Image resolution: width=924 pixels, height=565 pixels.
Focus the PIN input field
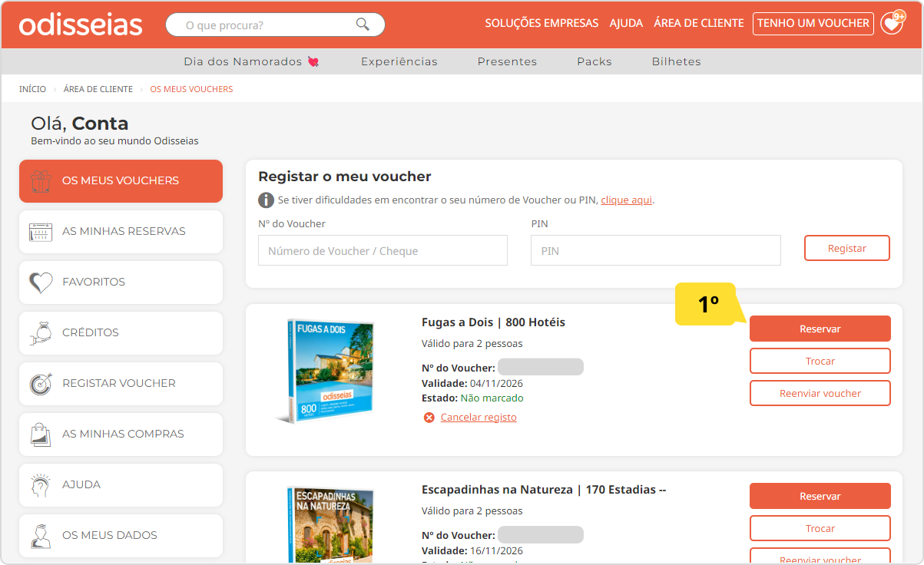656,250
